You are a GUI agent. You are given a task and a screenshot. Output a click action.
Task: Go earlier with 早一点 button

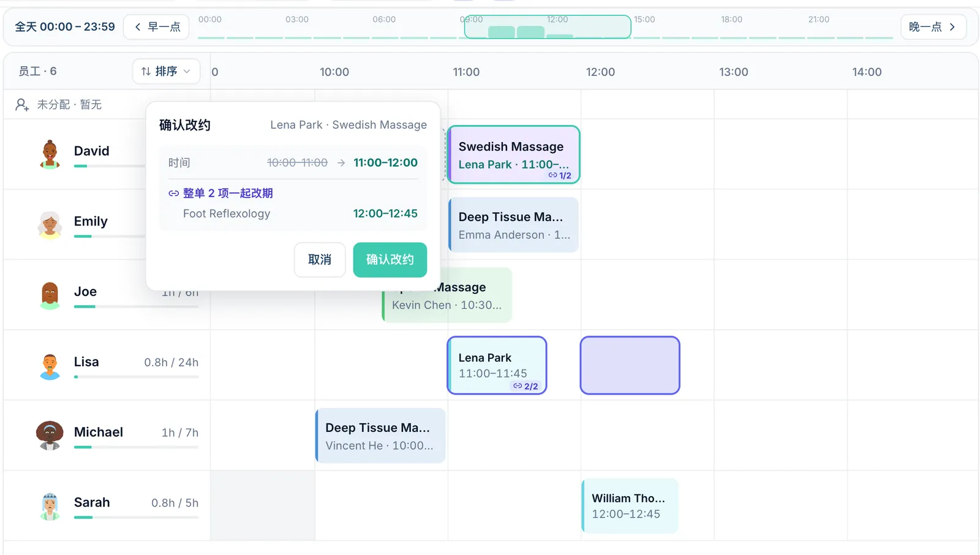point(157,27)
